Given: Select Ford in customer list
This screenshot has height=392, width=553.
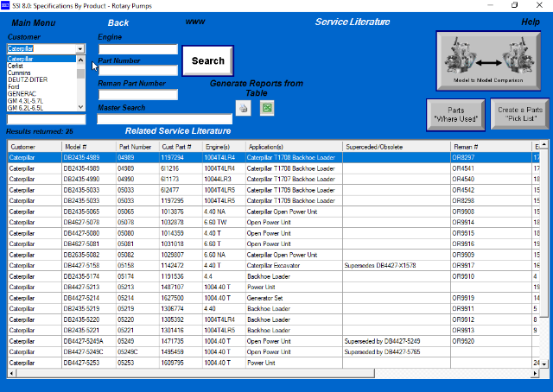Looking at the screenshot, I should click(14, 86).
